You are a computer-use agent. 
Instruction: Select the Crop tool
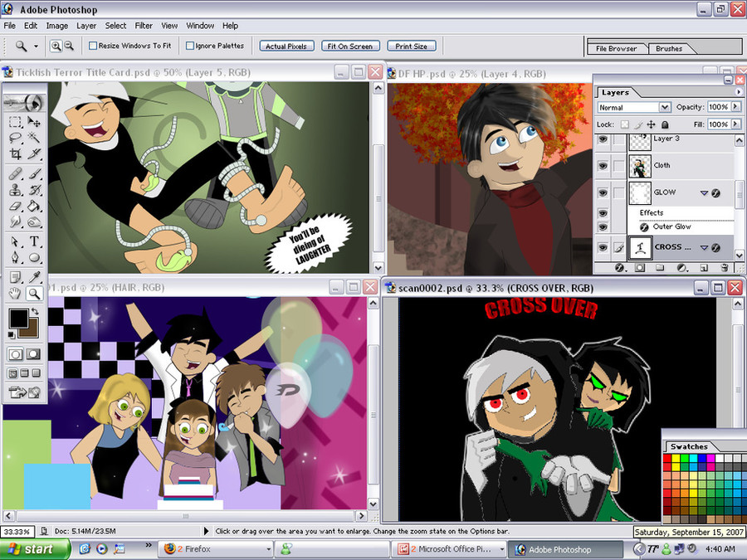[15, 153]
